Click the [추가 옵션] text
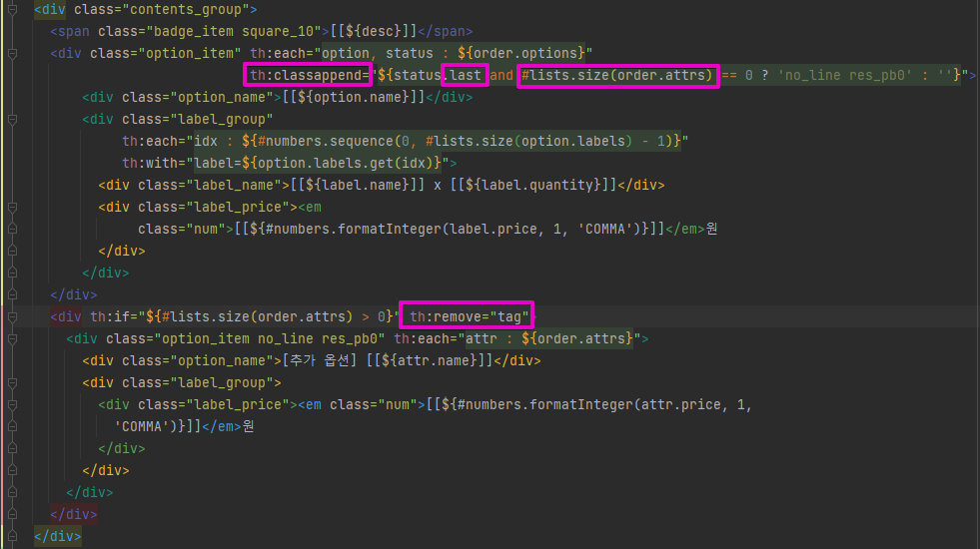The image size is (980, 549). [320, 360]
